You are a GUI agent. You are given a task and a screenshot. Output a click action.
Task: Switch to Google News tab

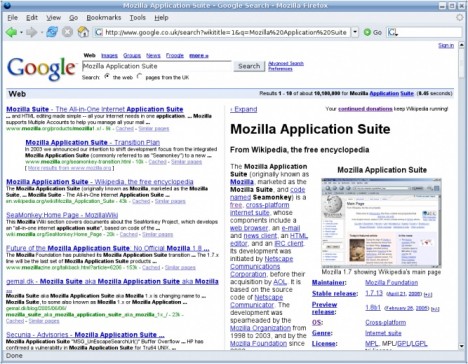coord(153,56)
